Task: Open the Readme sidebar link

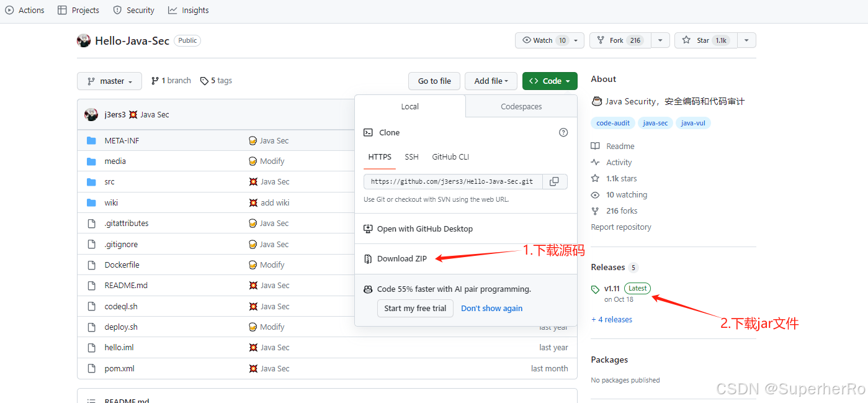Action: click(613, 147)
